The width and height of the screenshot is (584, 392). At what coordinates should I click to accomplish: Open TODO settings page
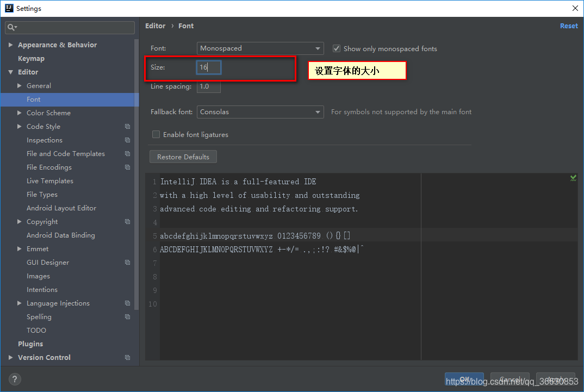(x=36, y=330)
